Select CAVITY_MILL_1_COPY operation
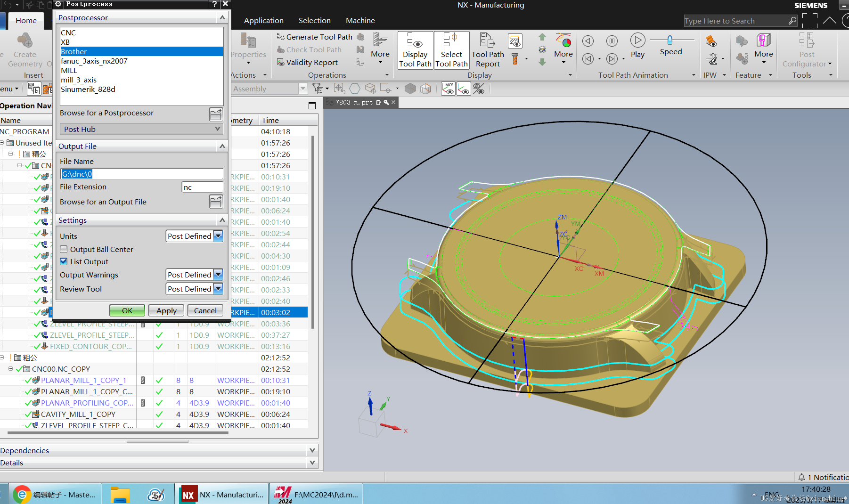The image size is (849, 504). [x=78, y=414]
